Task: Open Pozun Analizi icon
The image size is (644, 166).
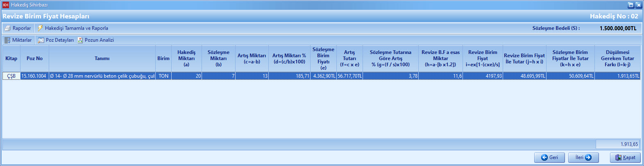Action: click(80, 40)
